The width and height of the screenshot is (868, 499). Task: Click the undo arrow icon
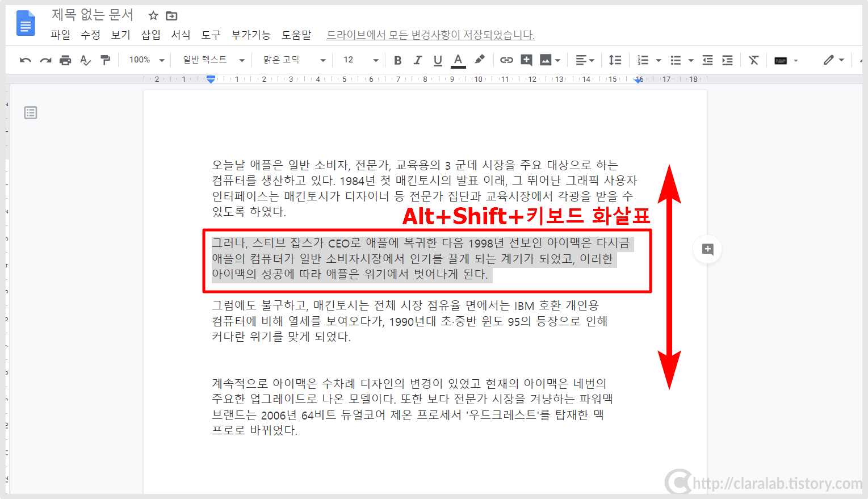26,60
